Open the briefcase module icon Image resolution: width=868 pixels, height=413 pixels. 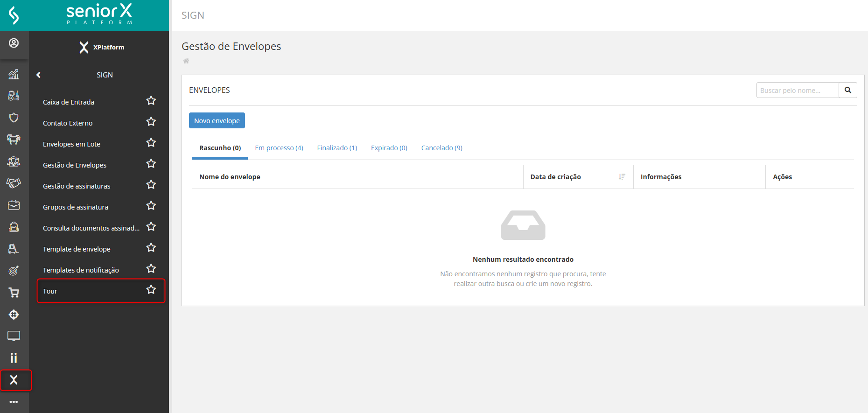click(x=14, y=205)
